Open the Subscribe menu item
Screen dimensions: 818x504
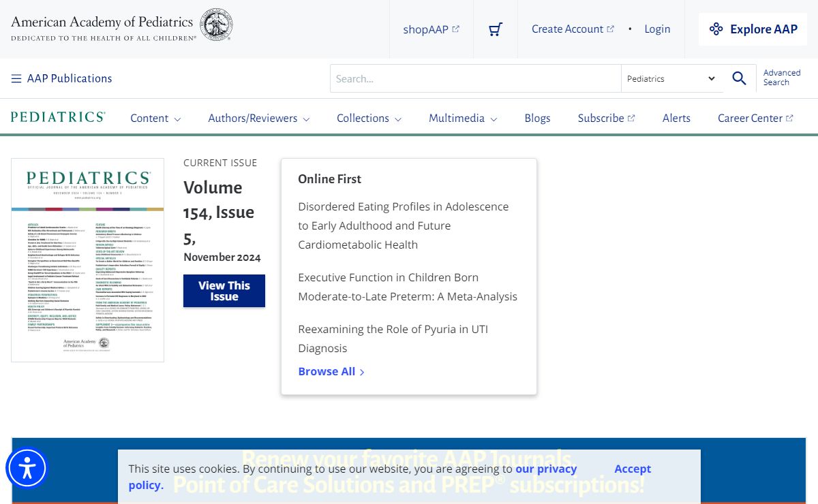click(x=606, y=118)
